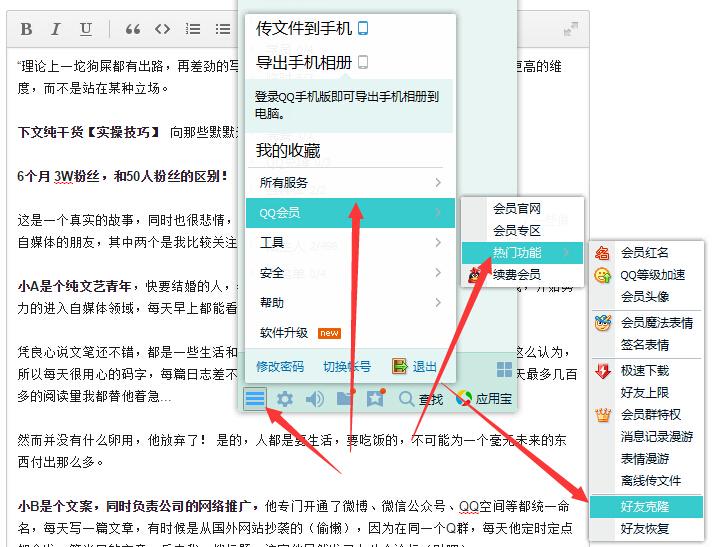
Task: Insert code with the angle brackets icon
Action: pos(162,29)
